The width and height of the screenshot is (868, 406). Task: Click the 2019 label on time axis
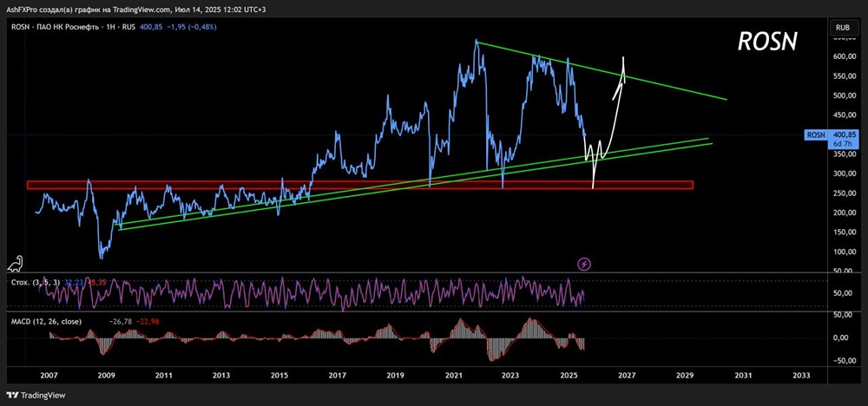395,376
